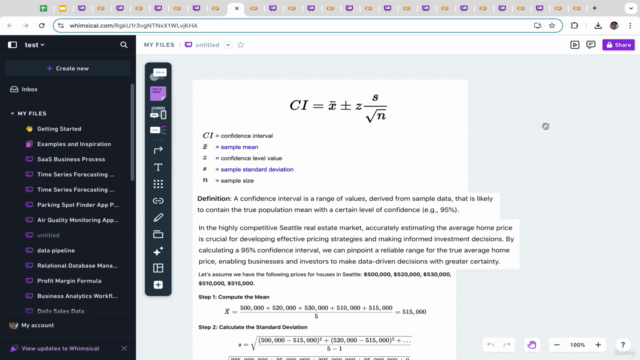
Task: Go back in the browser
Action: [10, 25]
